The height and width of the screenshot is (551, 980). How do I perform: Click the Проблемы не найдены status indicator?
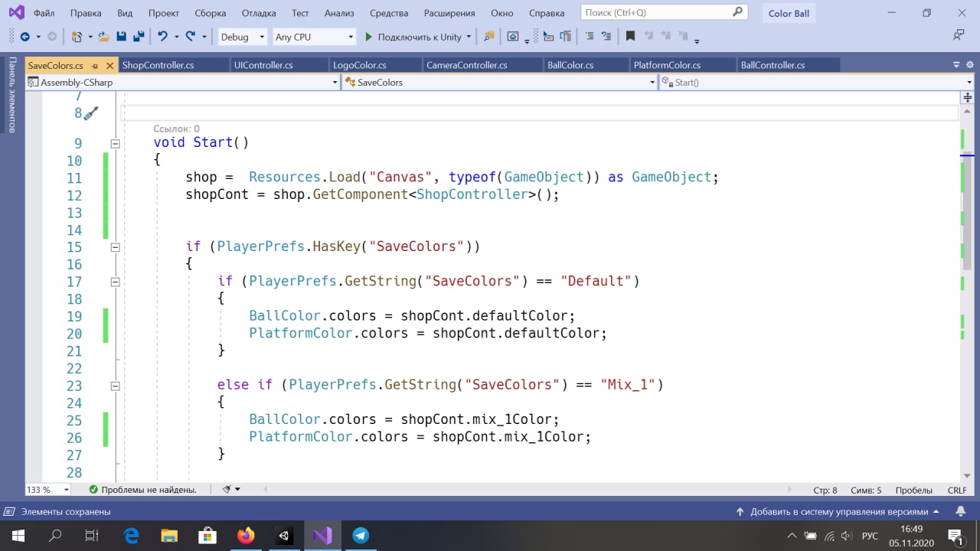(142, 490)
